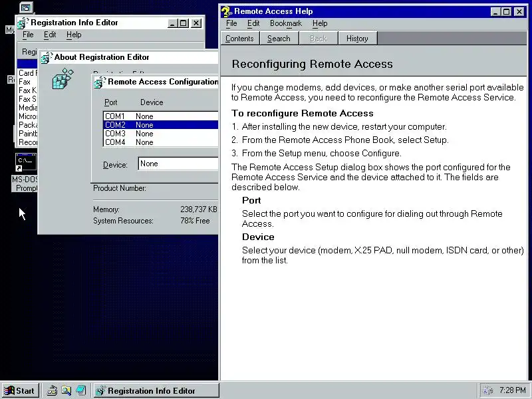Select the COM1 row in the port list
This screenshot has height=399, width=532.
tap(161, 116)
